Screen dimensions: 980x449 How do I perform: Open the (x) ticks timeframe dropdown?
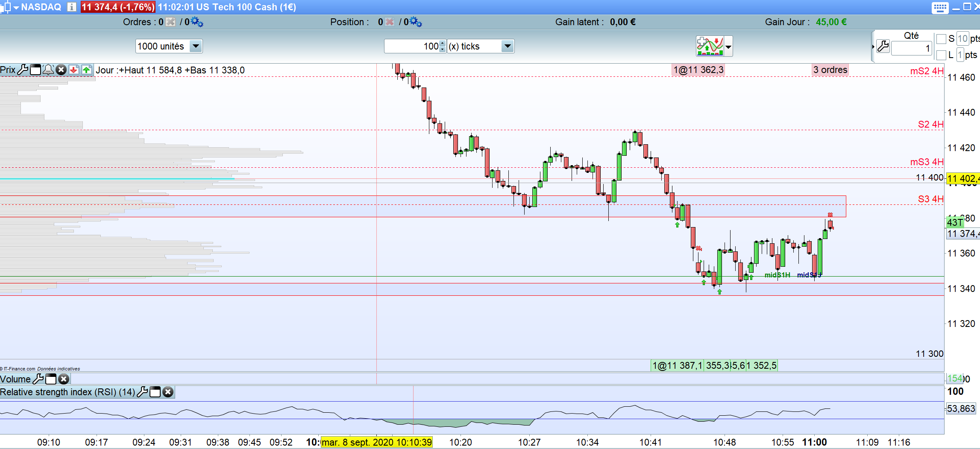point(507,46)
